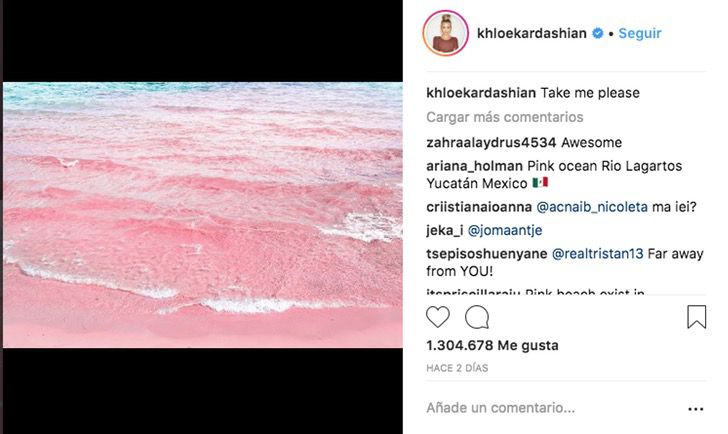Open the comment bubble icon
This screenshot has height=434, width=728.
[477, 317]
